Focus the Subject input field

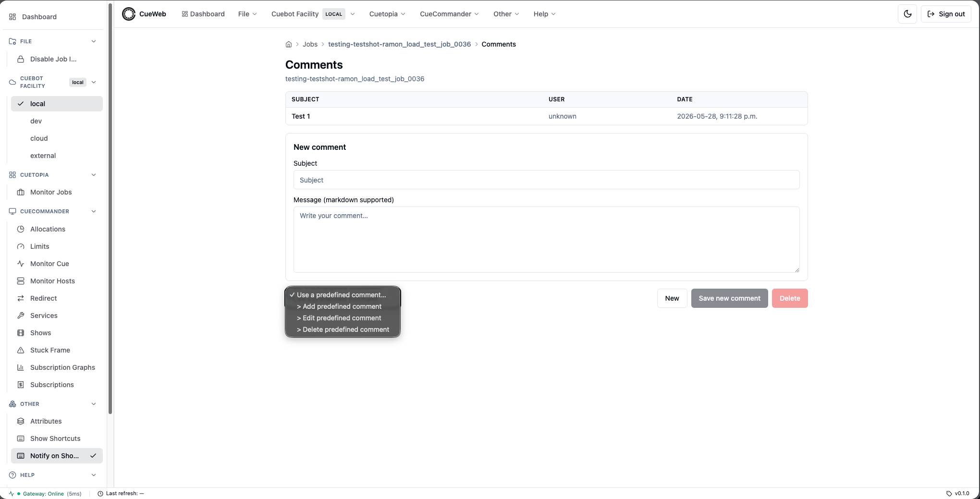tap(546, 180)
